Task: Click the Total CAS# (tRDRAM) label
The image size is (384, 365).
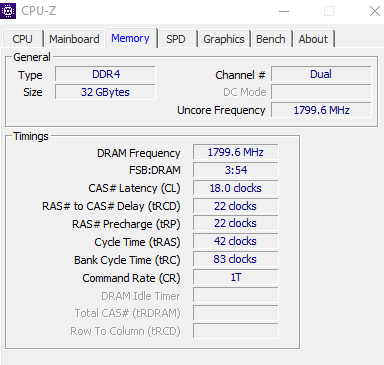Action: (x=127, y=314)
